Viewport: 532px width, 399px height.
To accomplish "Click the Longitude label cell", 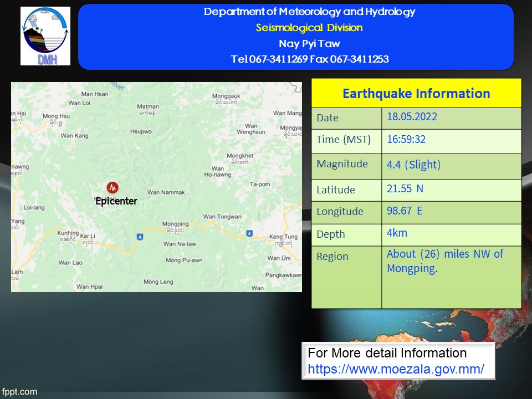I will click(x=346, y=213).
